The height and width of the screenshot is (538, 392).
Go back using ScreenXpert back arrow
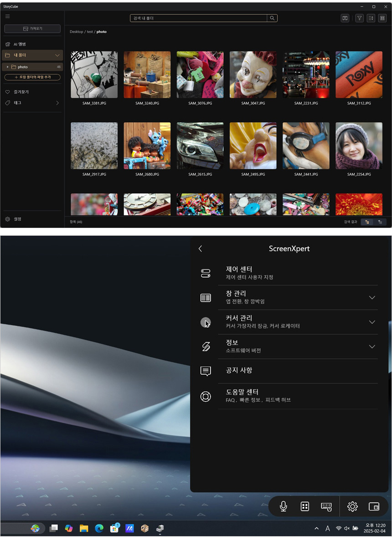pyautogui.click(x=200, y=248)
